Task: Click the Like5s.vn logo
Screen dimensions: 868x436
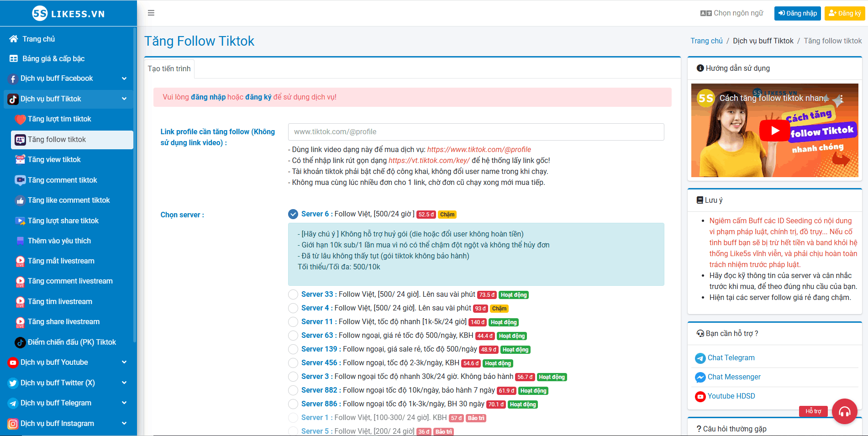Action: [x=68, y=13]
